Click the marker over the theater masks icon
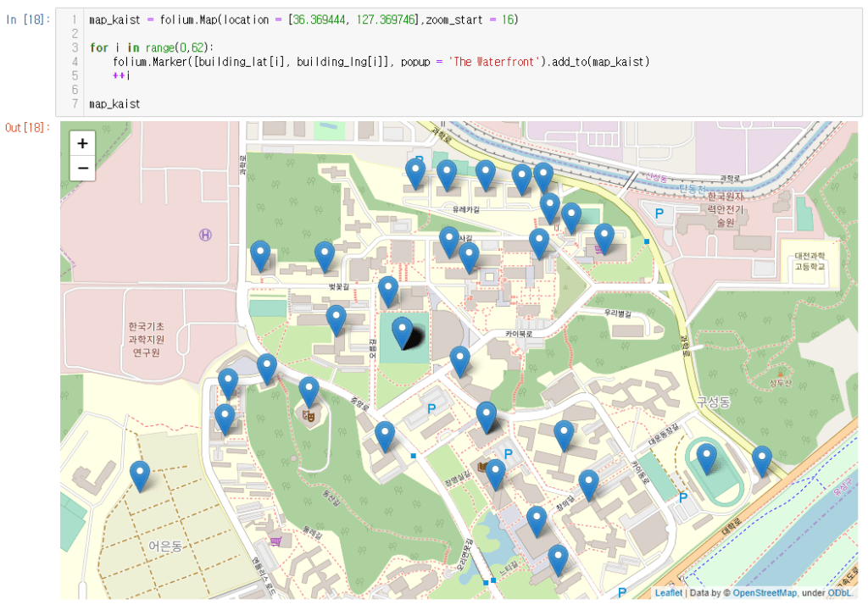This screenshot has height=610, width=868. tap(309, 392)
